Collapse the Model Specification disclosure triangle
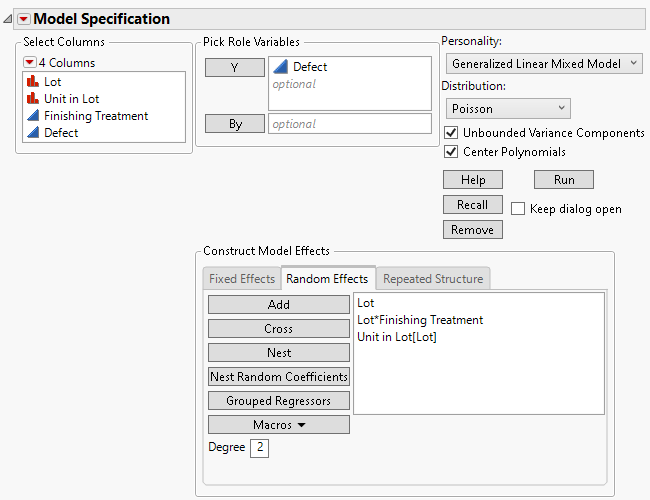The image size is (650, 500). pos(8,19)
